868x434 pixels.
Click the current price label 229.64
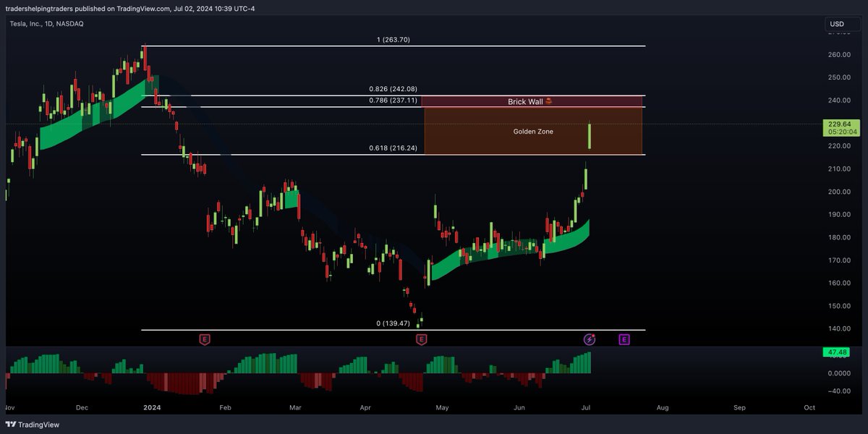tap(843, 124)
